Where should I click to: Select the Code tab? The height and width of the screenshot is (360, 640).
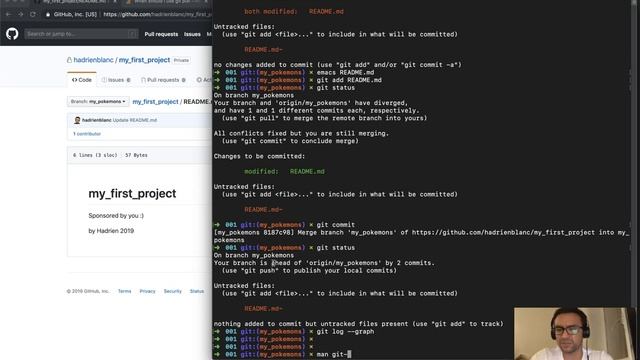pyautogui.click(x=82, y=80)
